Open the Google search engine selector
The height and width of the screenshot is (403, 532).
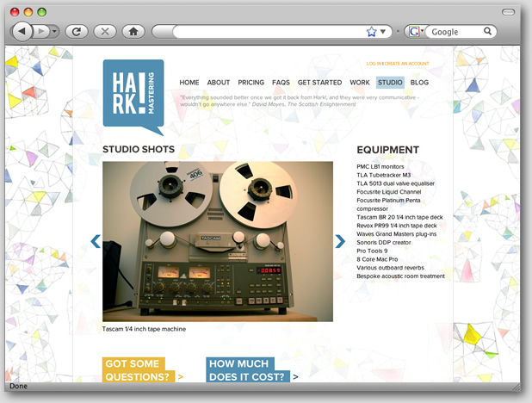415,31
